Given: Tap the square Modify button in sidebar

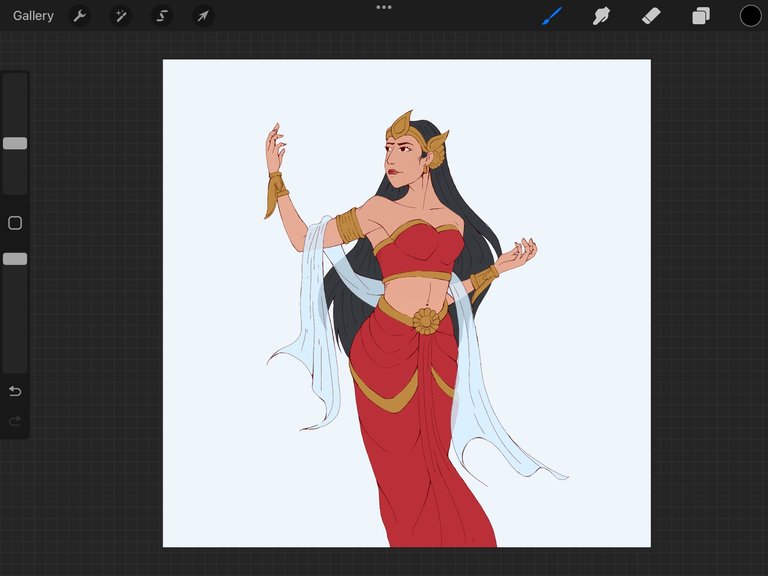Looking at the screenshot, I should click(x=15, y=223).
